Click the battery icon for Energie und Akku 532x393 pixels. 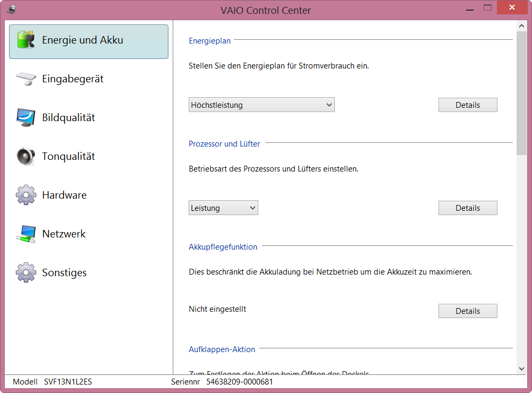point(26,40)
